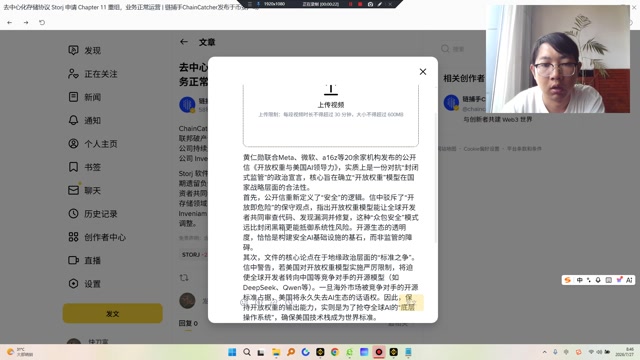Open File Explorer from the taskbar
640x360 pixels.
276,352
